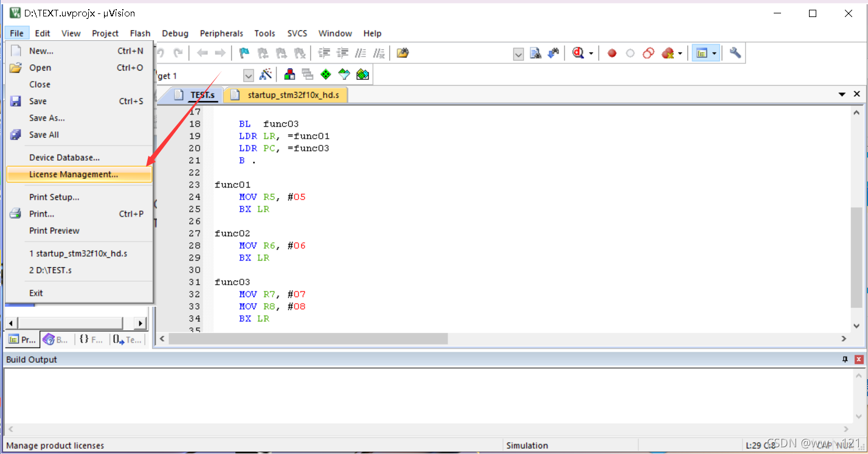Indent the selected lines
868x454 pixels.
tap(324, 54)
